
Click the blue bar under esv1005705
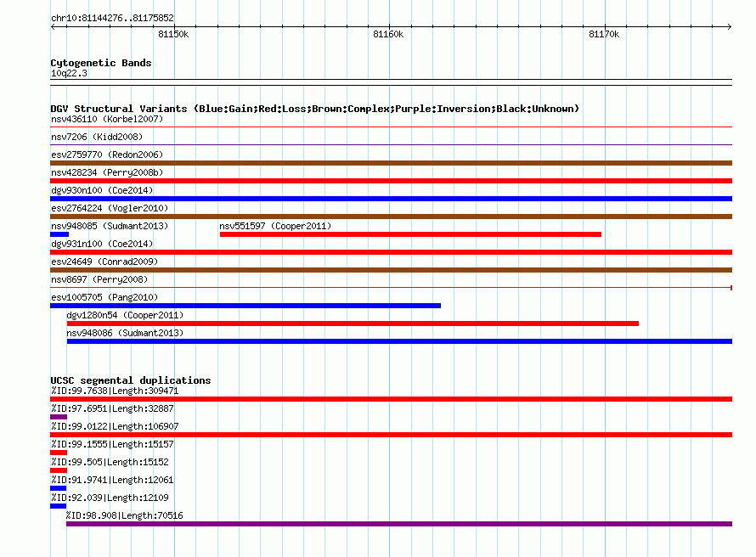click(x=245, y=306)
